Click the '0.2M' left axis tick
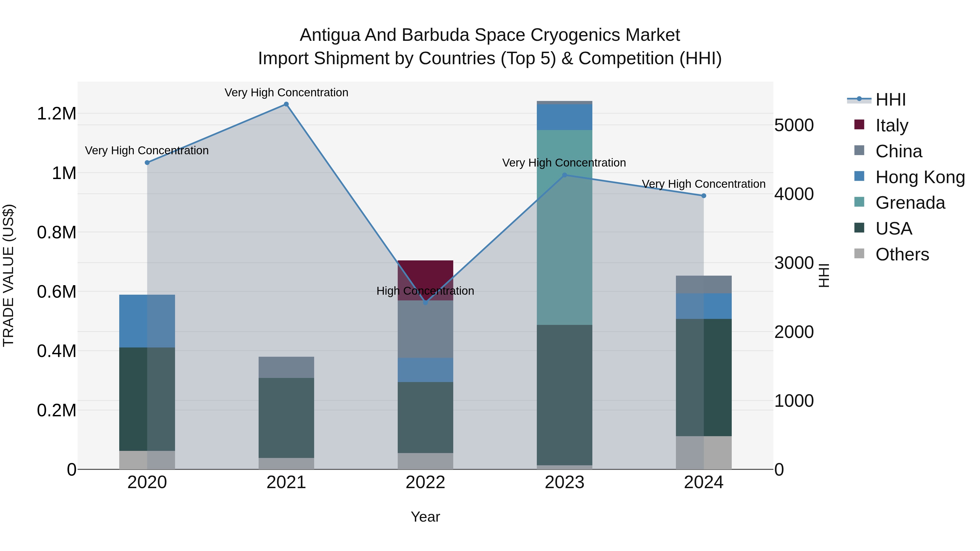This screenshot has width=980, height=551. pyautogui.click(x=57, y=411)
